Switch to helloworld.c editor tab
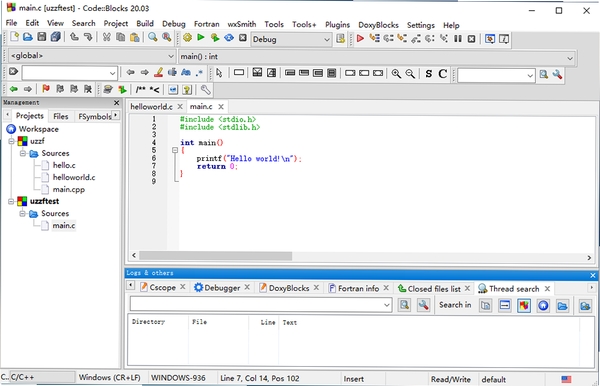 (152, 107)
